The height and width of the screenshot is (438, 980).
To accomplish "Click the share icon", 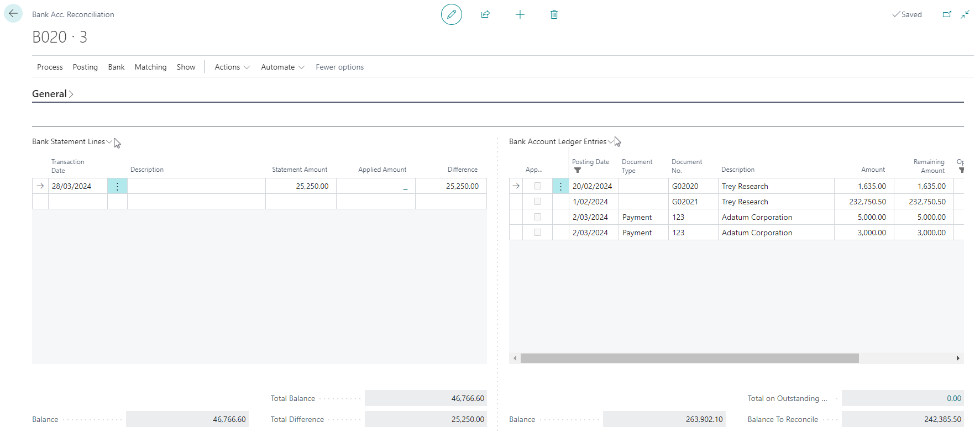I will pyautogui.click(x=485, y=14).
